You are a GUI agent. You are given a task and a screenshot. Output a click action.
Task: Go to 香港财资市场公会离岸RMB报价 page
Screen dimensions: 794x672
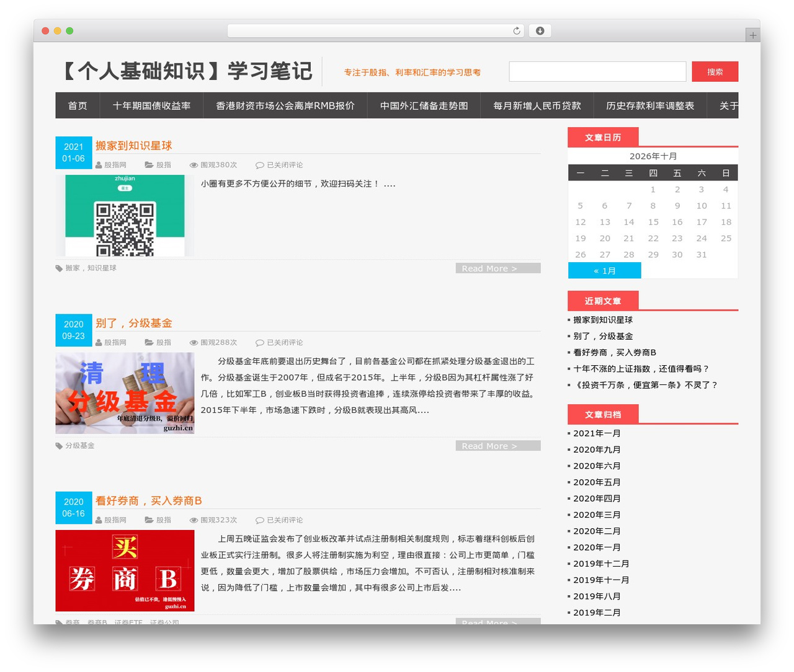pos(285,105)
